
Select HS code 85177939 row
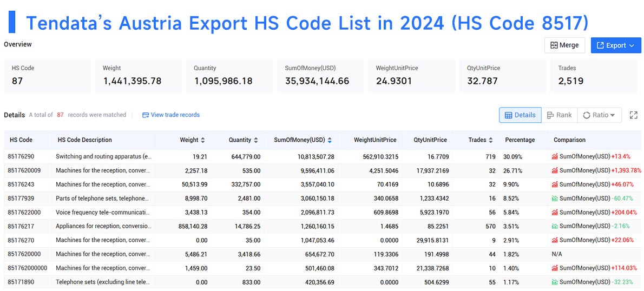click(323, 199)
